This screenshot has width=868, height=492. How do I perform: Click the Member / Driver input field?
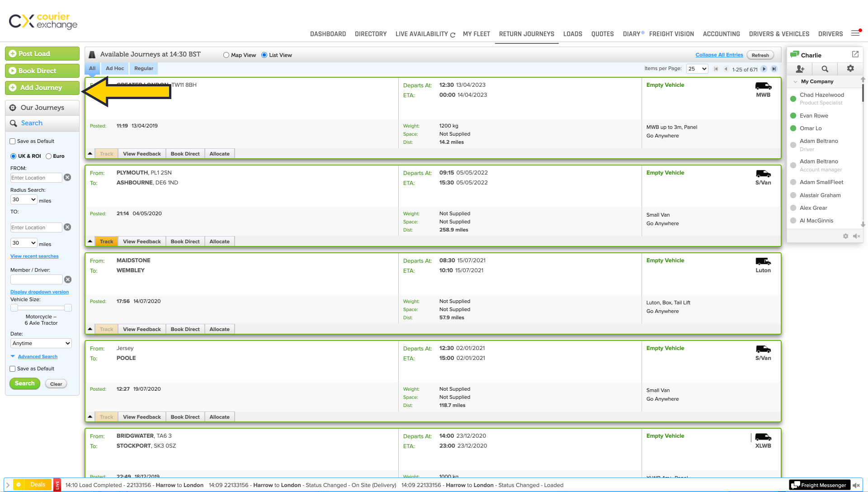36,279
